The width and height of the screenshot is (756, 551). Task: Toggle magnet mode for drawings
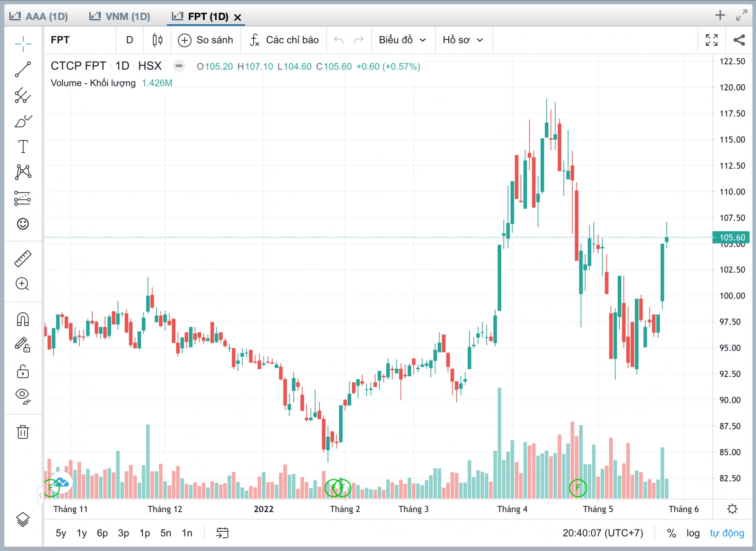click(x=23, y=320)
